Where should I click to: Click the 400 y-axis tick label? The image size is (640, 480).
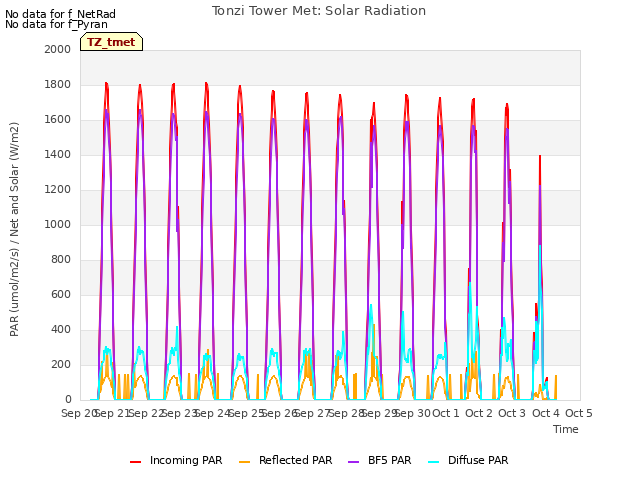pos(61,329)
